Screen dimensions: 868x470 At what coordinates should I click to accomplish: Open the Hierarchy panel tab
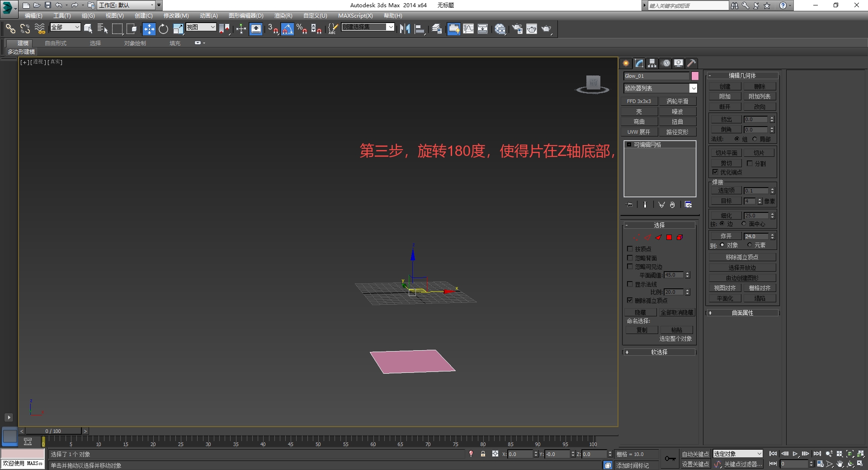(x=652, y=63)
